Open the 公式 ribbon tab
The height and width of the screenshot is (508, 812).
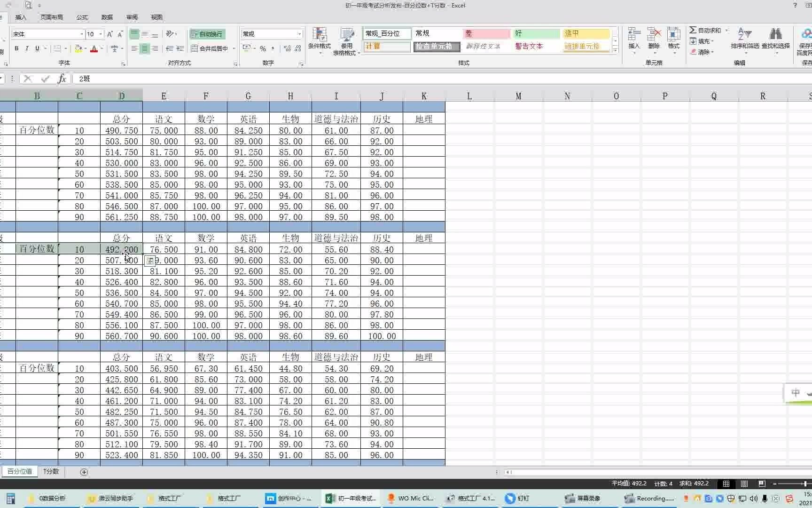(x=82, y=17)
